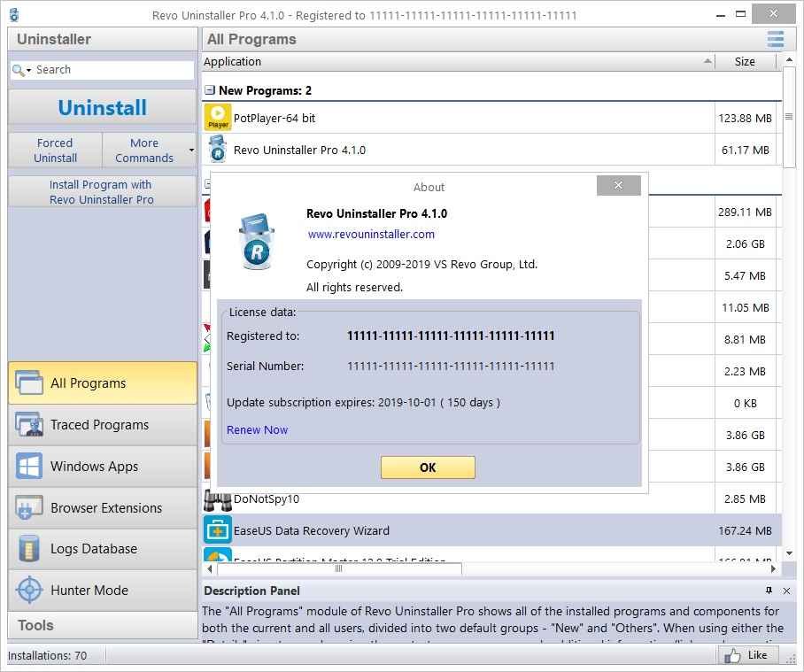Click the Hunter Mode crosshair icon
Image resolution: width=804 pixels, height=672 pixels.
[29, 590]
